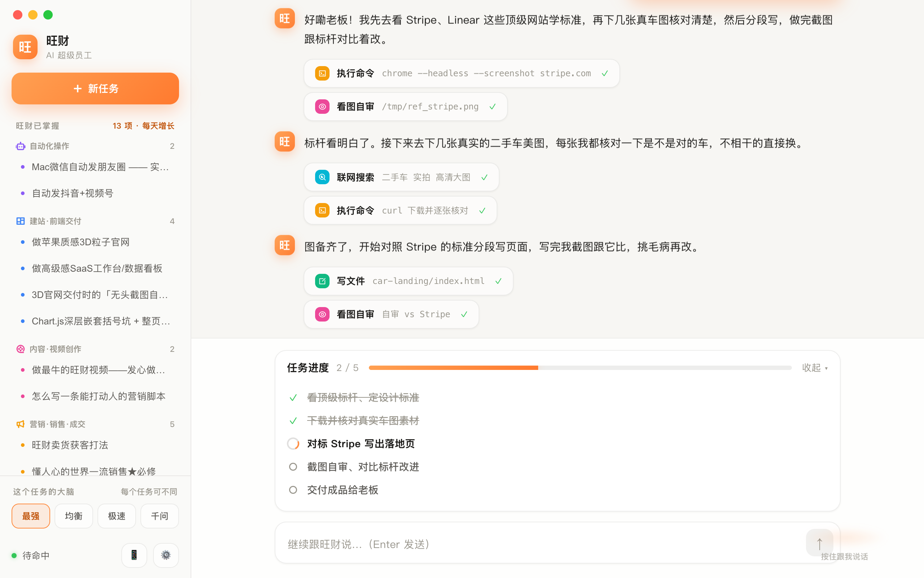Viewport: 924px width, 578px height.
Task: Click the spinner beside 对标 Stripe 写出落地页
Action: coord(293,444)
